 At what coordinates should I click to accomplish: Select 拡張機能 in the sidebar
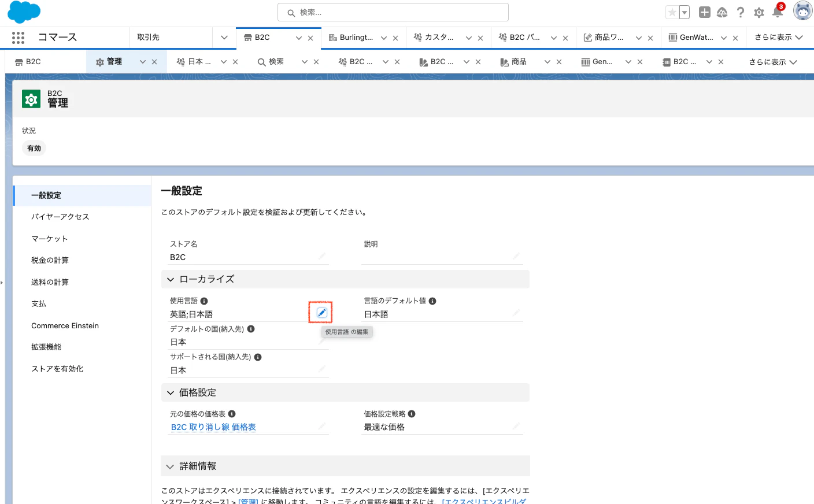click(82, 347)
